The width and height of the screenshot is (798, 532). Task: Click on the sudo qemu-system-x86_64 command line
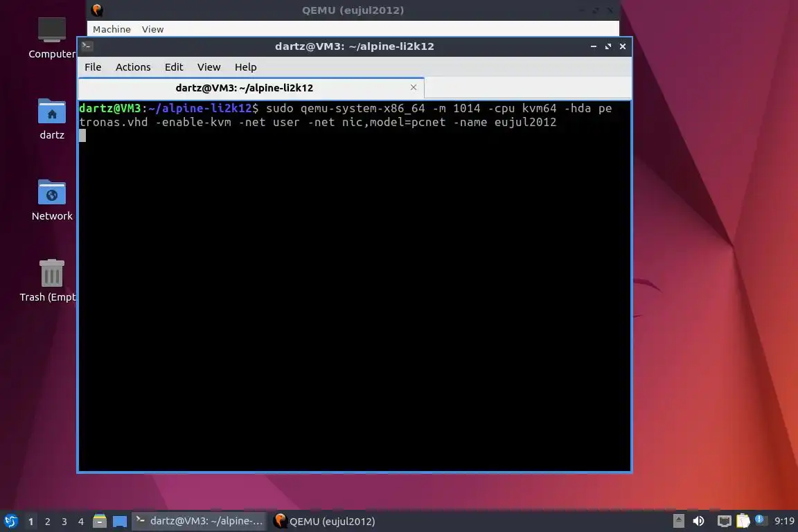pos(346,115)
